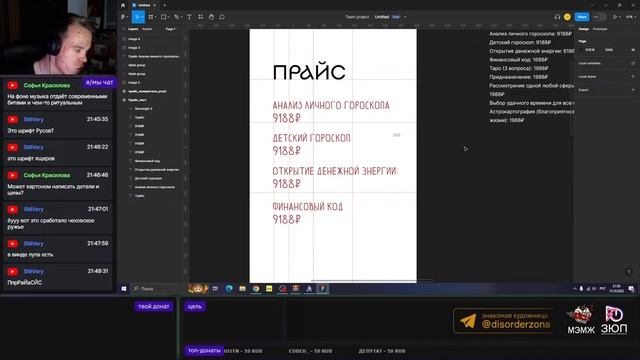Click the Free plan badge
640x360 pixels.
[x=396, y=17]
